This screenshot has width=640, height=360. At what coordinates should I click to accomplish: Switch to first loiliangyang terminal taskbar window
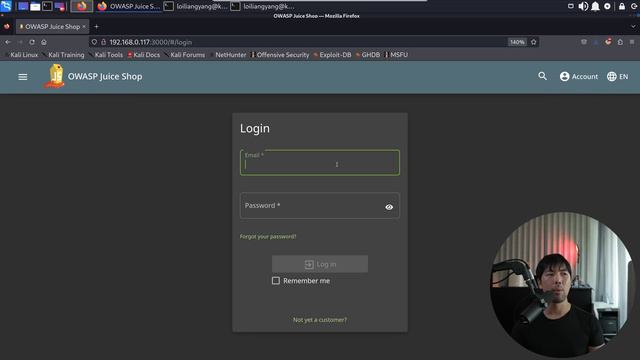(x=196, y=6)
